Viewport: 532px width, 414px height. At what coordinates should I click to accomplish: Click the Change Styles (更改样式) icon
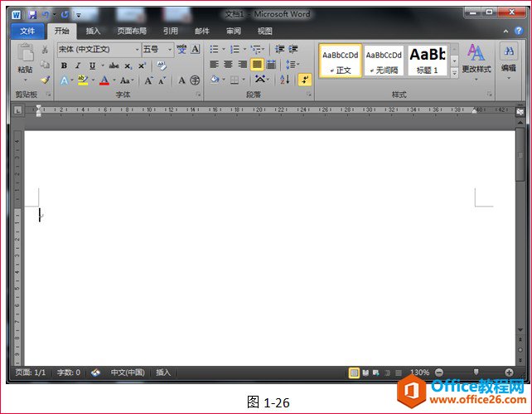pos(476,60)
